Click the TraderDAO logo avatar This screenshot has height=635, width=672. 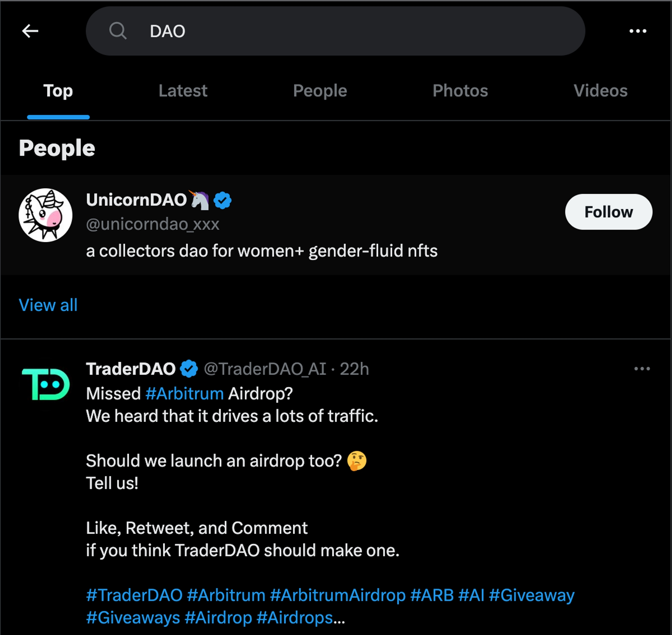(x=45, y=384)
